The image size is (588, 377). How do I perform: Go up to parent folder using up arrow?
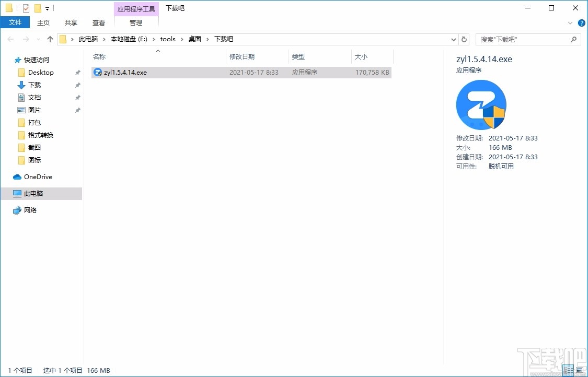(50, 39)
